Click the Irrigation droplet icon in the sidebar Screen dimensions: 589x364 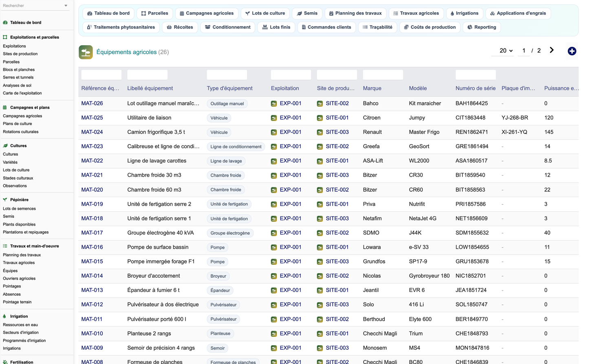coord(4,316)
